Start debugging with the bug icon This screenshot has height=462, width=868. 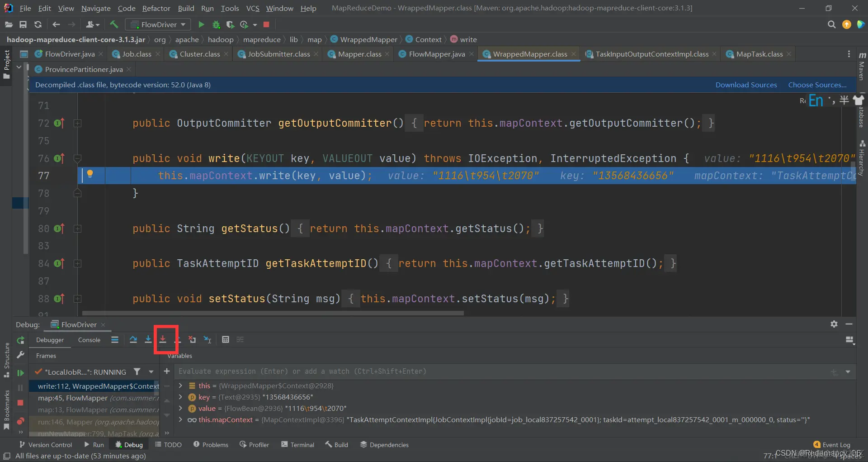[216, 24]
